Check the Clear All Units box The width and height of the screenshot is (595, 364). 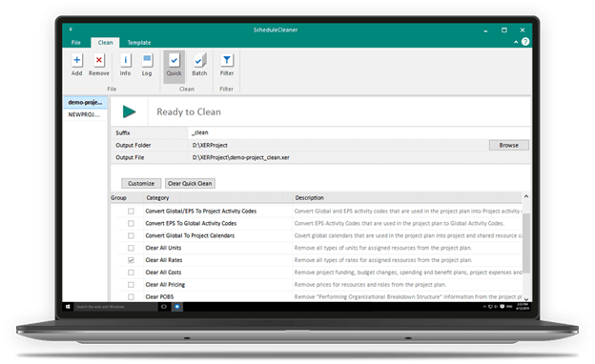click(131, 248)
